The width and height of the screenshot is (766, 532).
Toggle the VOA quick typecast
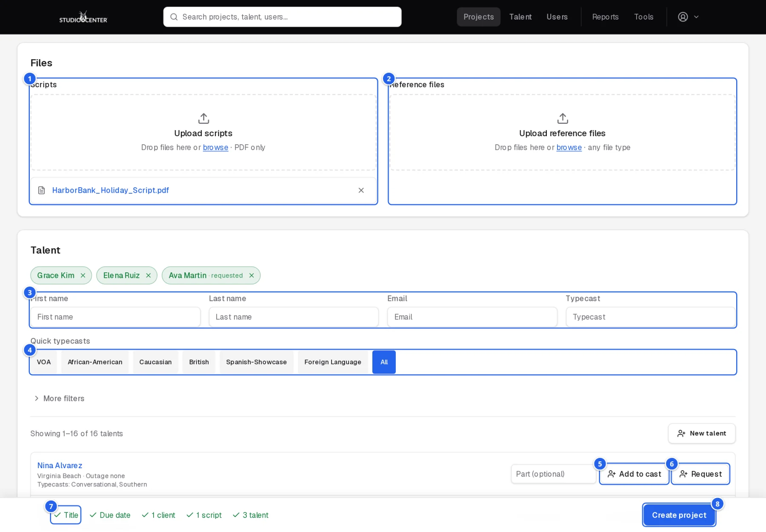point(44,362)
